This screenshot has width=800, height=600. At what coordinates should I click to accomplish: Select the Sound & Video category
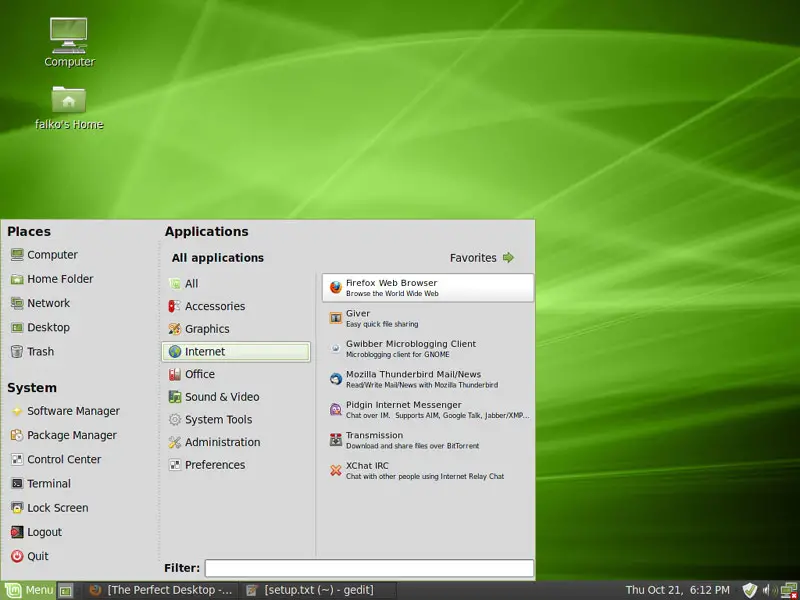pos(221,397)
